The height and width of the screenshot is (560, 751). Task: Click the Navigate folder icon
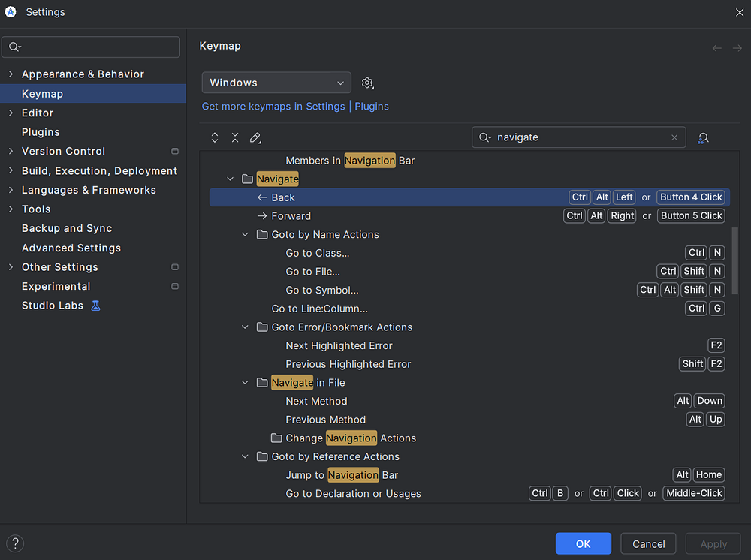tap(247, 179)
